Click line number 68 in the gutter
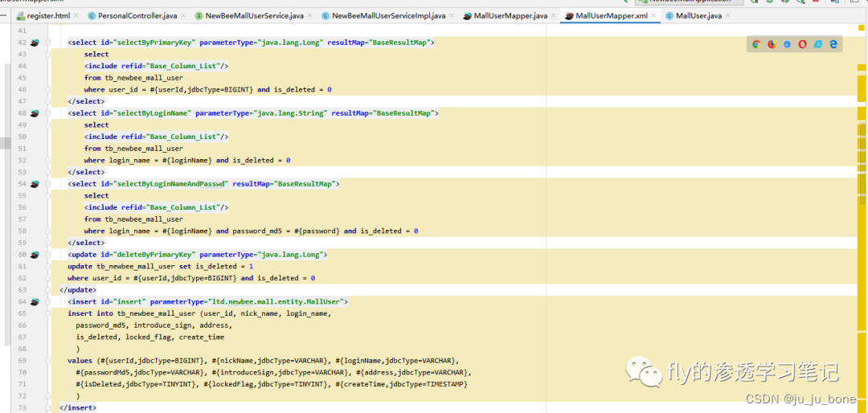This screenshot has width=868, height=413. click(23, 349)
